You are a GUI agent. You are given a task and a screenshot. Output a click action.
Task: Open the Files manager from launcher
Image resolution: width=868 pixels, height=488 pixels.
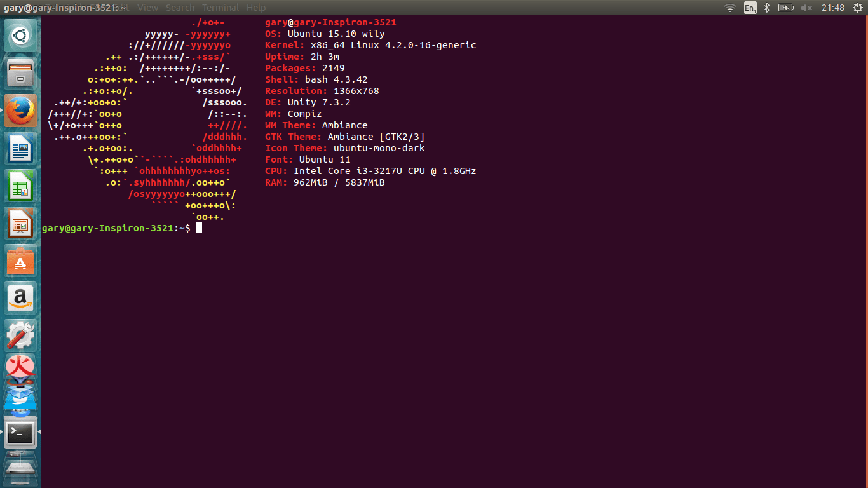click(20, 74)
